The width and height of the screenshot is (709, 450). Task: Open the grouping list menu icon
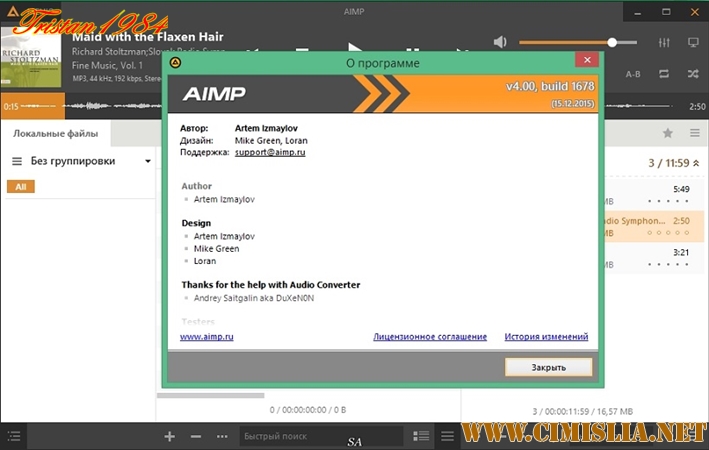coord(17,161)
